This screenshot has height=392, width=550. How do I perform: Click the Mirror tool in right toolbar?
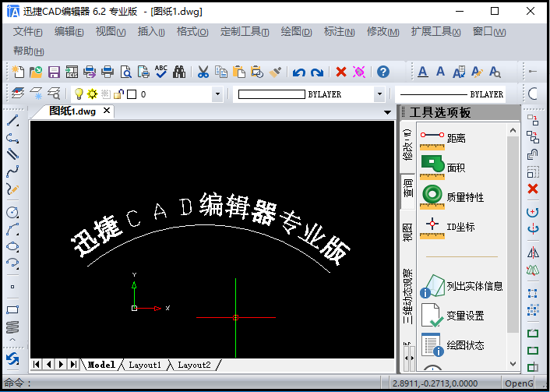(x=533, y=252)
